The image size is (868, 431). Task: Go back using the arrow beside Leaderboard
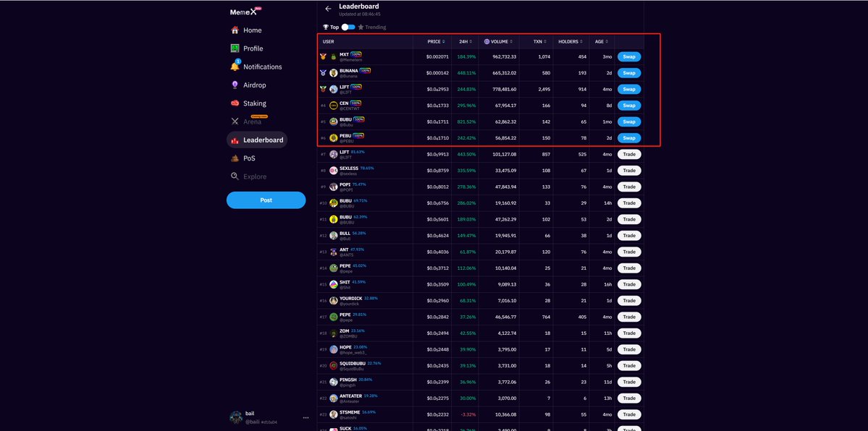pos(328,9)
